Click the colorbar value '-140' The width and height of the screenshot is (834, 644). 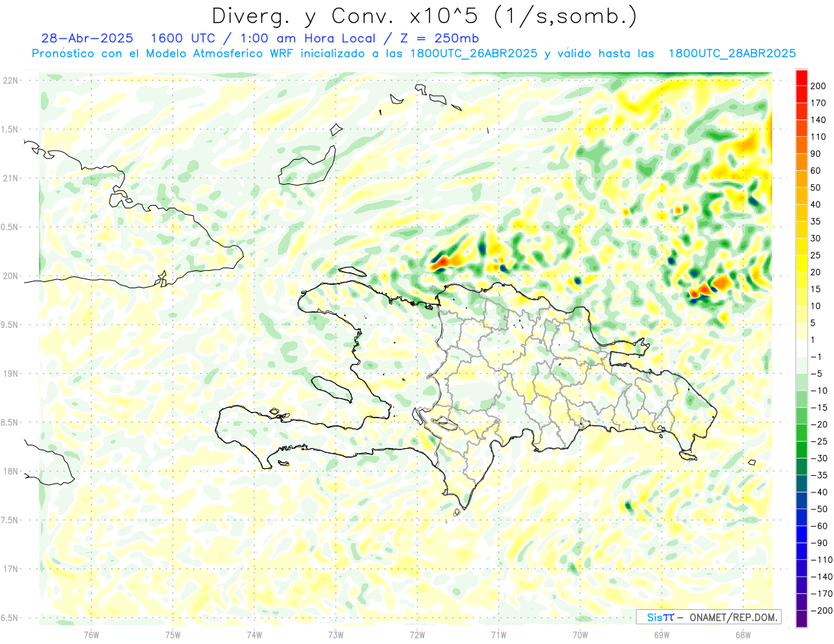click(x=821, y=577)
